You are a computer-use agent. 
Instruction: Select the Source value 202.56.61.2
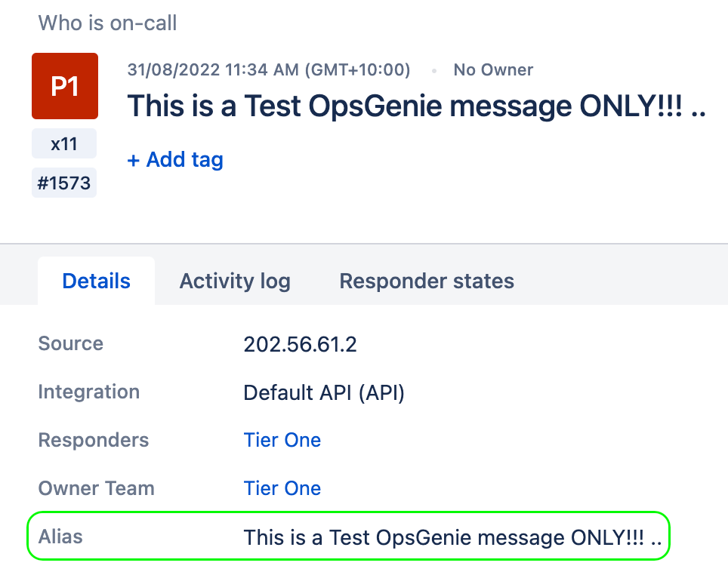(x=300, y=344)
